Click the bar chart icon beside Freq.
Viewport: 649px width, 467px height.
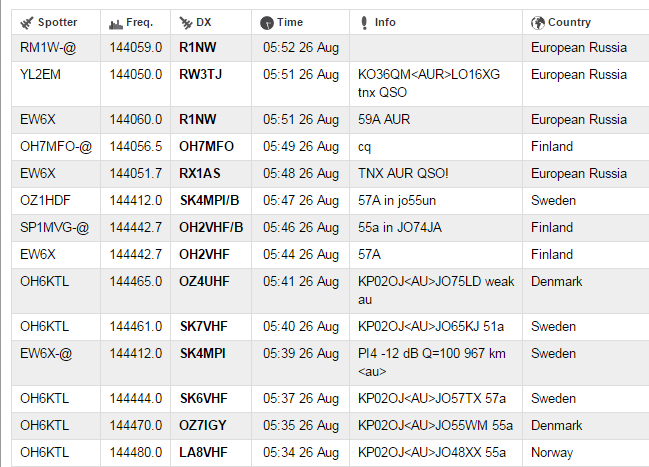[x=116, y=22]
